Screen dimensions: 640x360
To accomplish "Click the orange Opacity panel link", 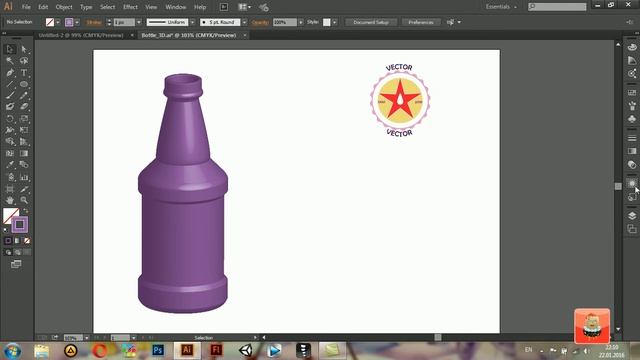I will tap(260, 22).
